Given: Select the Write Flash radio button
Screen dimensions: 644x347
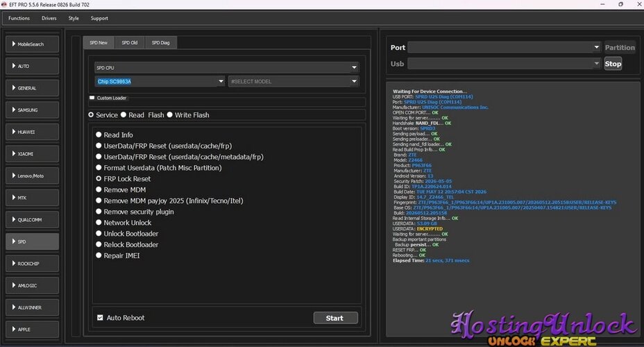Looking at the screenshot, I should click(x=169, y=115).
